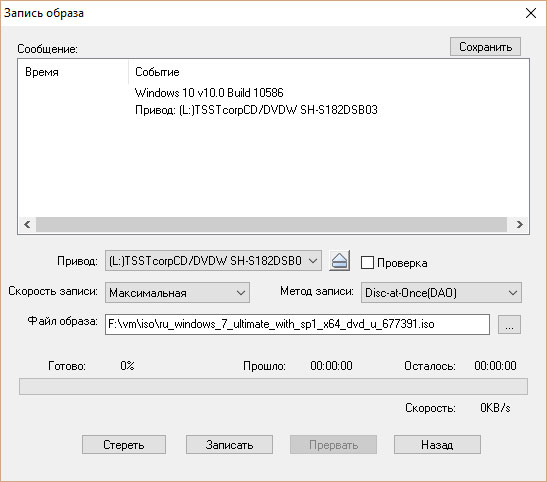Close the Запись образа dialog
547x482 pixels.
click(x=531, y=13)
